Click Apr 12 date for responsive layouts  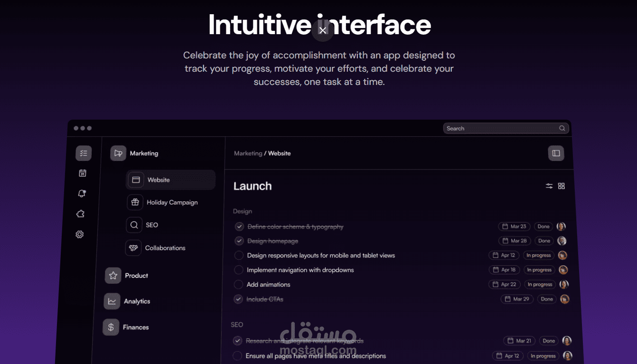pos(504,255)
